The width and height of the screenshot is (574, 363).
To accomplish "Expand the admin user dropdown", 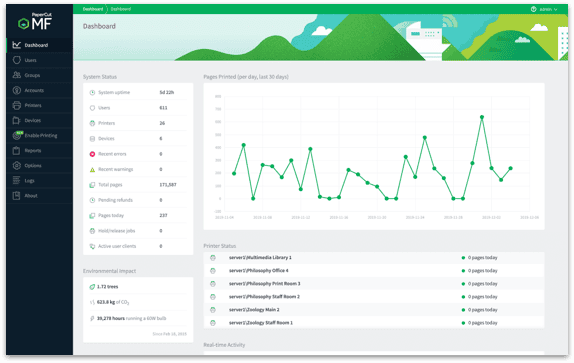I will point(544,9).
